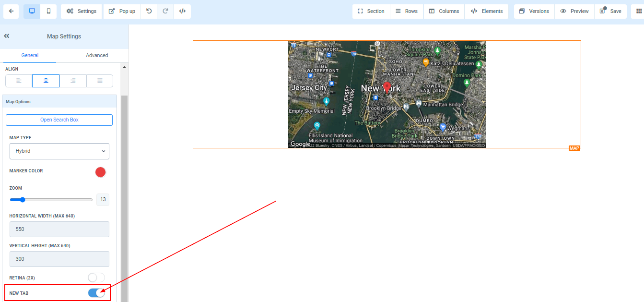644x302 pixels.
Task: Click the Google logo on map
Action: pyautogui.click(x=300, y=144)
